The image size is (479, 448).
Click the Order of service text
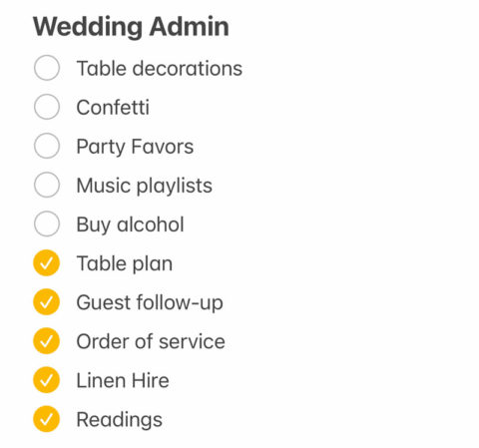(x=151, y=341)
